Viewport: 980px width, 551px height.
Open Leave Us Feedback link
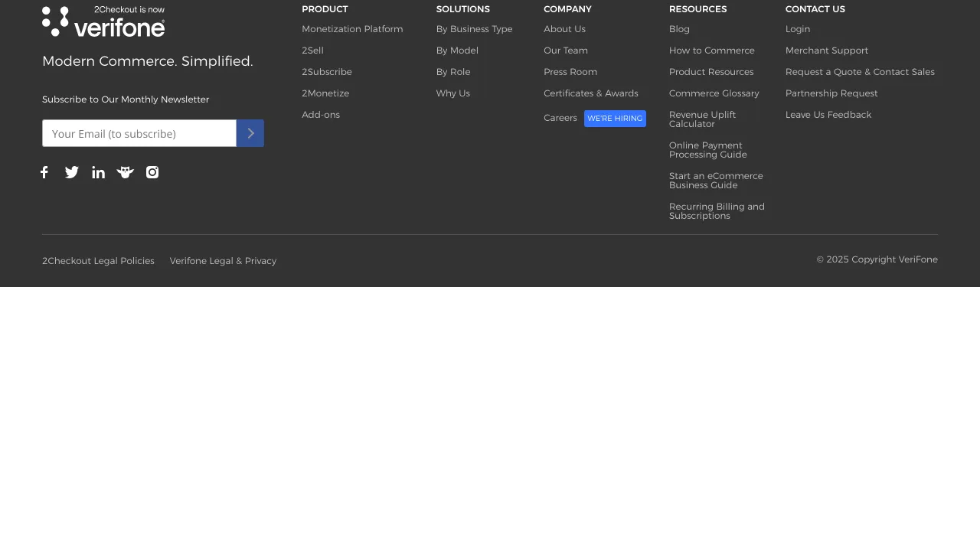click(x=828, y=115)
